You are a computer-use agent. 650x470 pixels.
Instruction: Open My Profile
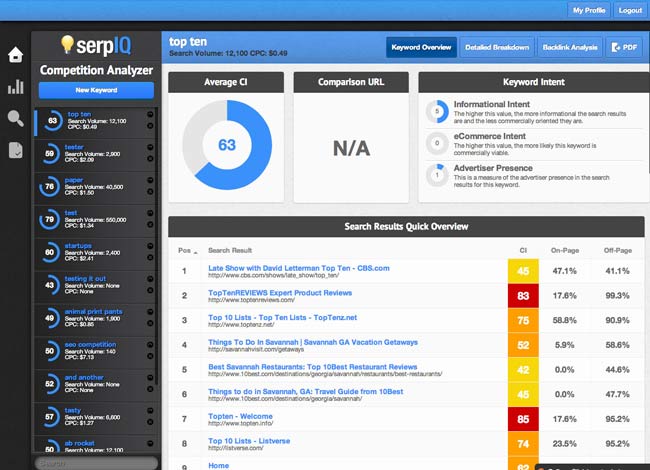(x=589, y=10)
